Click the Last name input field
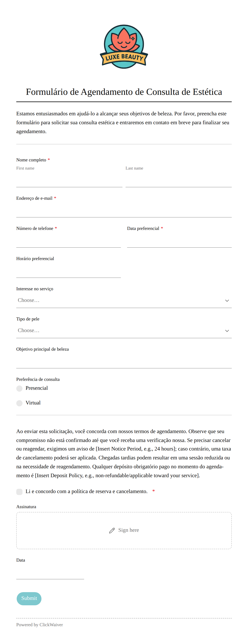Image resolution: width=248 pixels, height=644 pixels. point(178,180)
